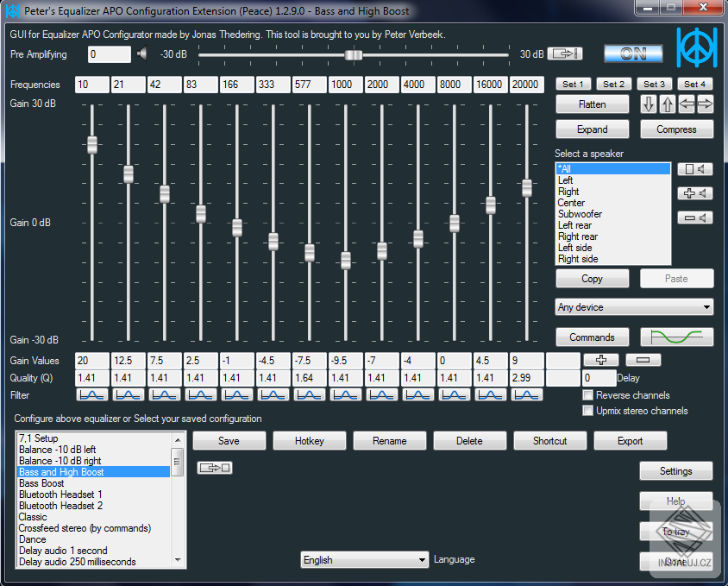Click the shift gains down arrow icon
This screenshot has width=728, height=586.
click(649, 104)
